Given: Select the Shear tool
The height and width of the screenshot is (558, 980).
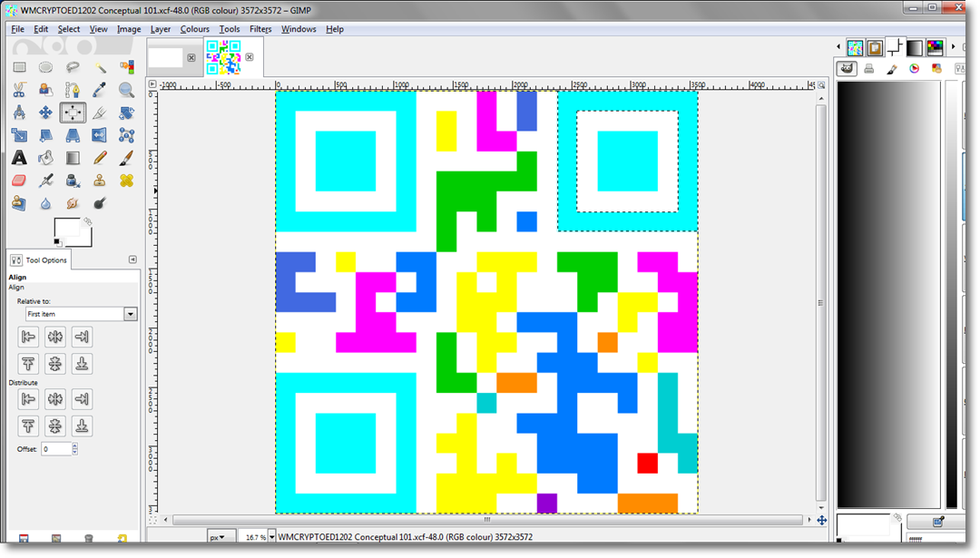Looking at the screenshot, I should (45, 135).
